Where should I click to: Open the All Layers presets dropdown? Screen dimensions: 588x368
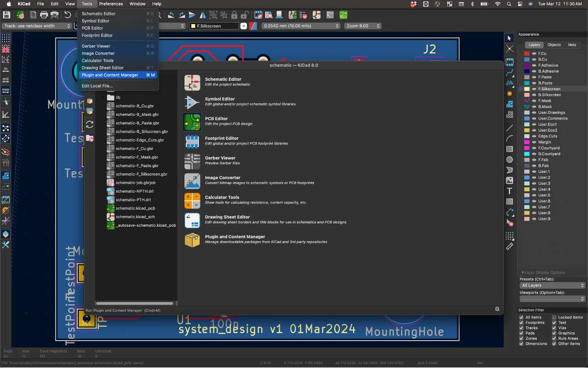click(552, 285)
